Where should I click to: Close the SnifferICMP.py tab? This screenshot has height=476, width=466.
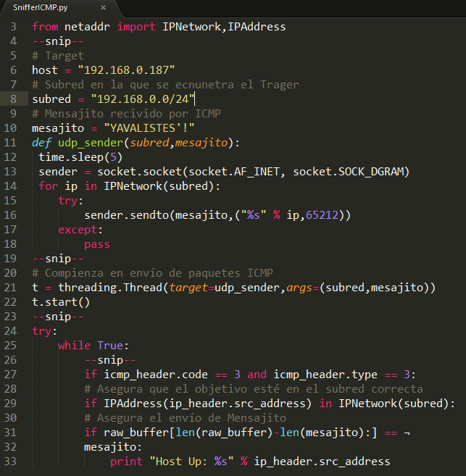(x=102, y=8)
